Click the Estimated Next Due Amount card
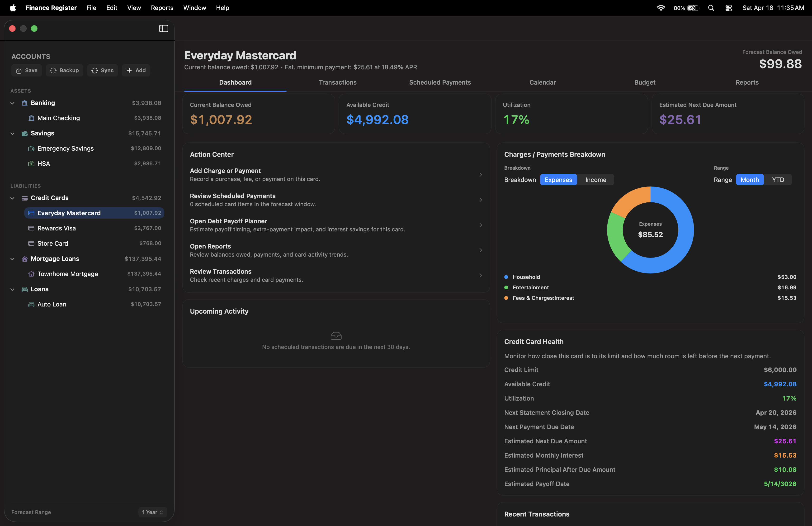Image resolution: width=812 pixels, height=526 pixels. pyautogui.click(x=728, y=114)
